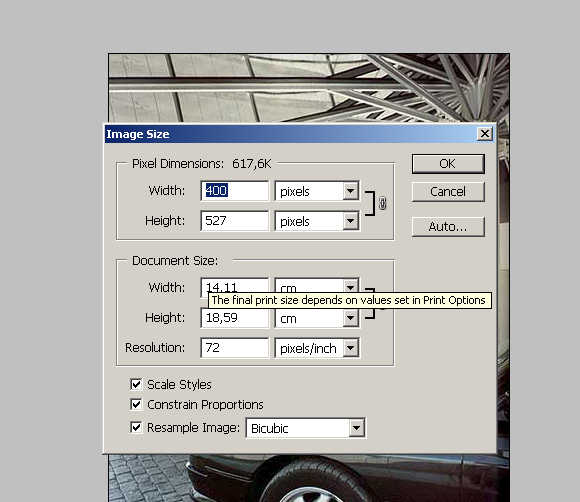
Task: Open the document Height cm units dropdown
Action: [317, 318]
